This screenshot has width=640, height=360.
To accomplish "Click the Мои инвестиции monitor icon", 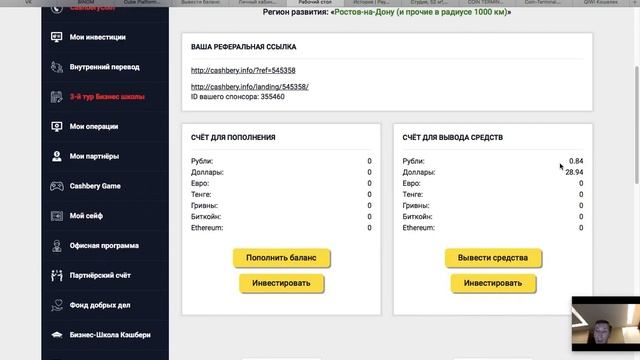I will pos(57,37).
